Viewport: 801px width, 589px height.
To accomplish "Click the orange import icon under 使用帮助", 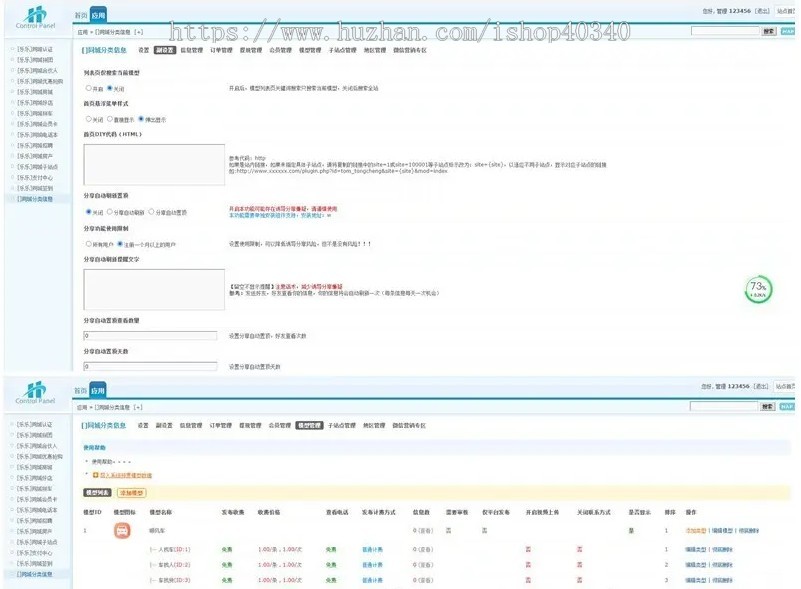I will [x=96, y=475].
